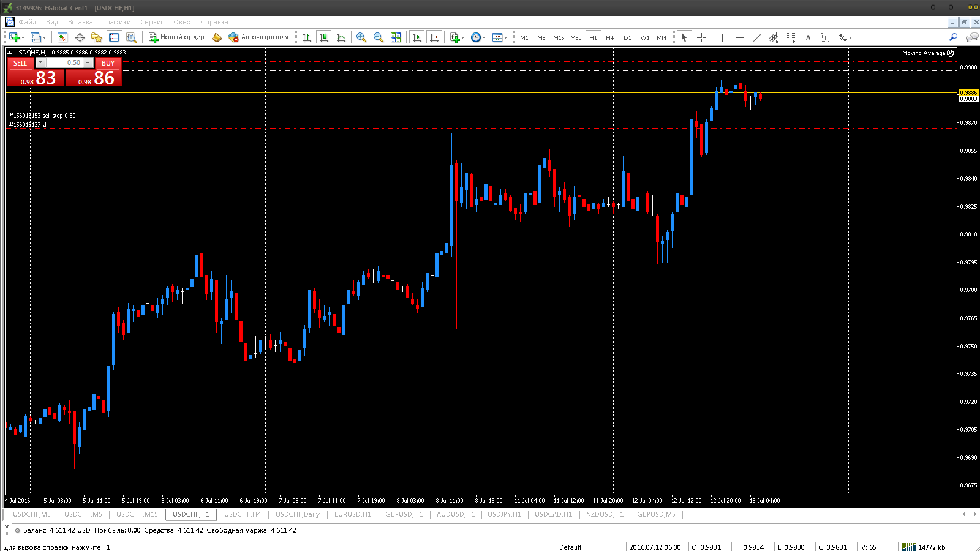Switch to line chart mode
Screen dimensions: 980x551
pos(341,37)
